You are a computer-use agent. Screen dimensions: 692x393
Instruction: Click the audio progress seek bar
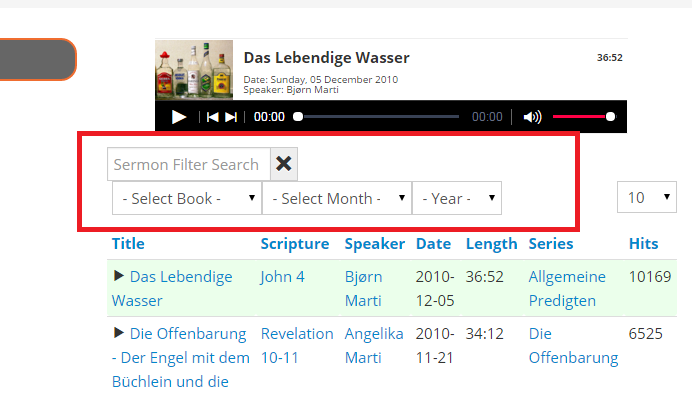pyautogui.click(x=378, y=117)
